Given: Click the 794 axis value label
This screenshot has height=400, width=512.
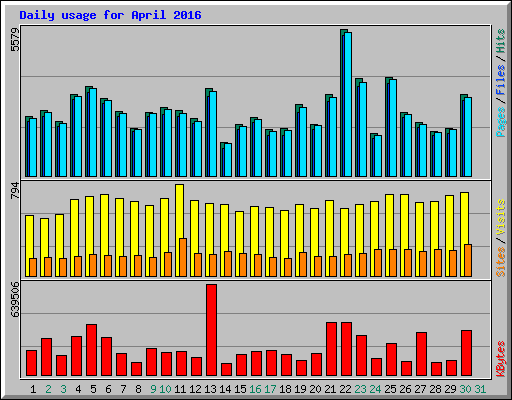Looking at the screenshot, I should point(15,191).
